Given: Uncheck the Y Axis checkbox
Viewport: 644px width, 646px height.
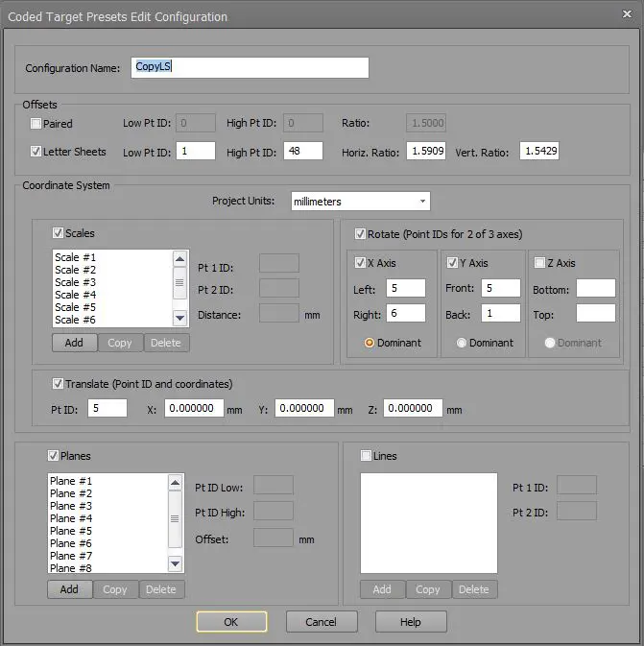Looking at the screenshot, I should coord(452,262).
